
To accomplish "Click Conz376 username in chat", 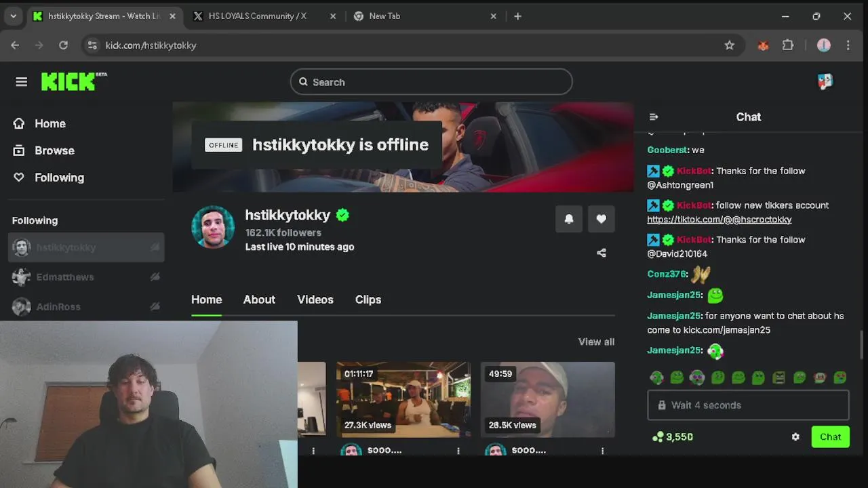I will point(667,274).
